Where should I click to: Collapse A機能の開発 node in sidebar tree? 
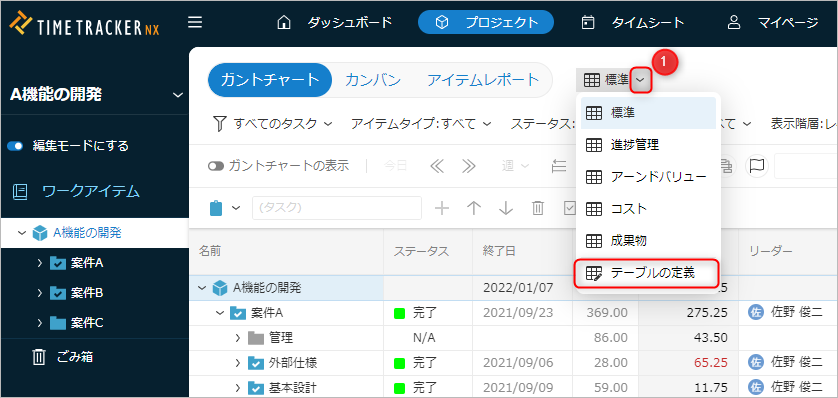coord(22,233)
